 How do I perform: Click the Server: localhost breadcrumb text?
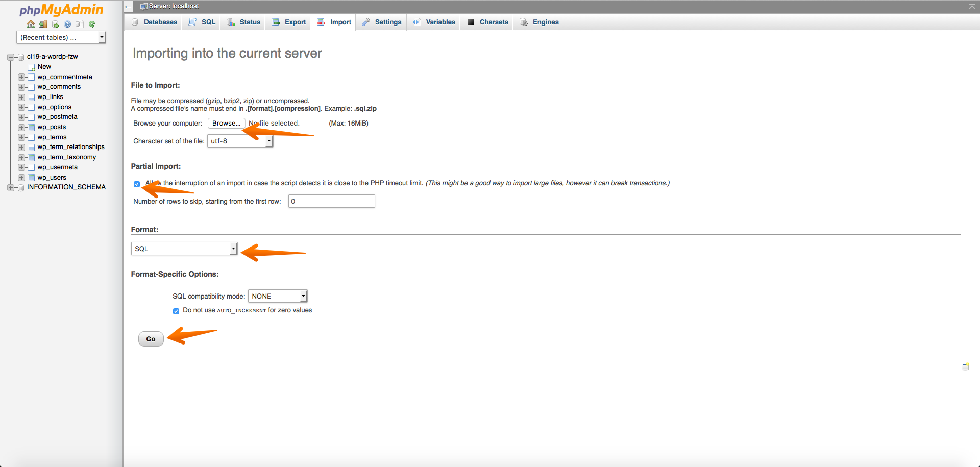[x=174, y=6]
